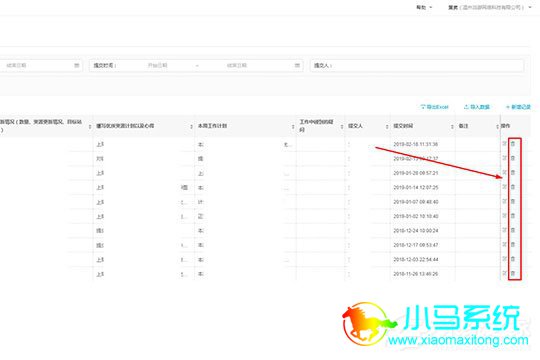Click the 结束日期 end date field of 提交时间
This screenshot has width=540, height=360.
tap(237, 65)
